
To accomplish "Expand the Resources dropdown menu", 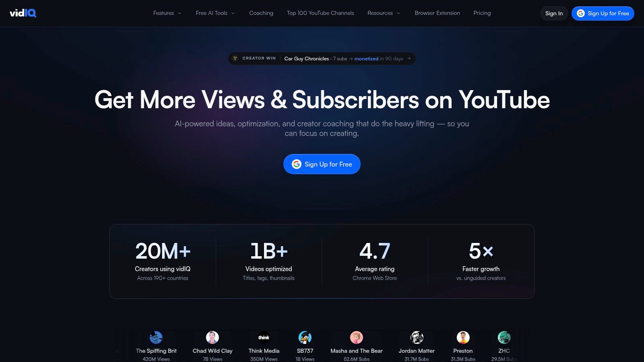I will [384, 13].
